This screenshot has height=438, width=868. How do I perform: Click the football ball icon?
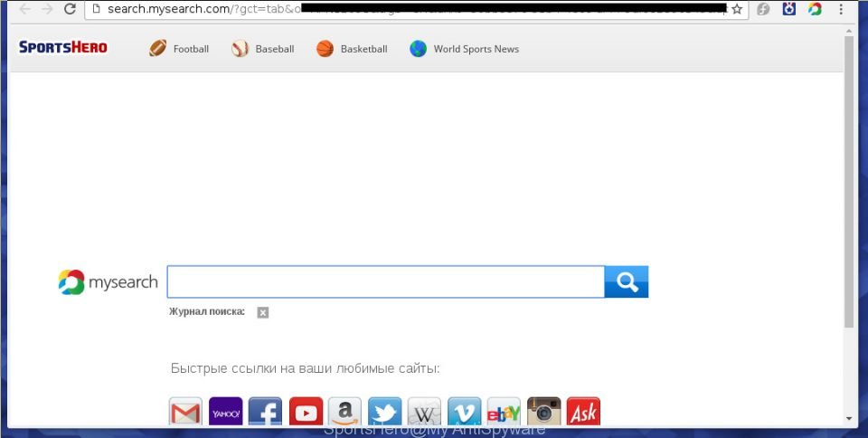(x=157, y=49)
